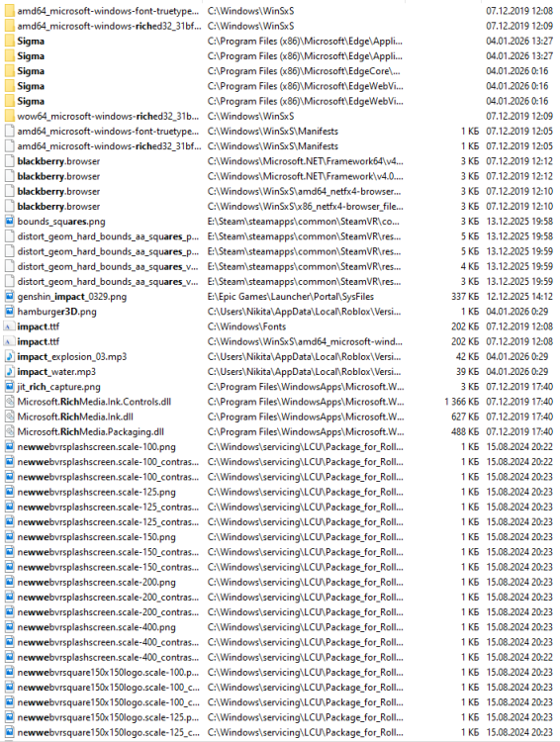Click DLL icon of Microsoft.RichMedia.Ink.dll
Screen dimensions: 560x742
pos(9,417)
